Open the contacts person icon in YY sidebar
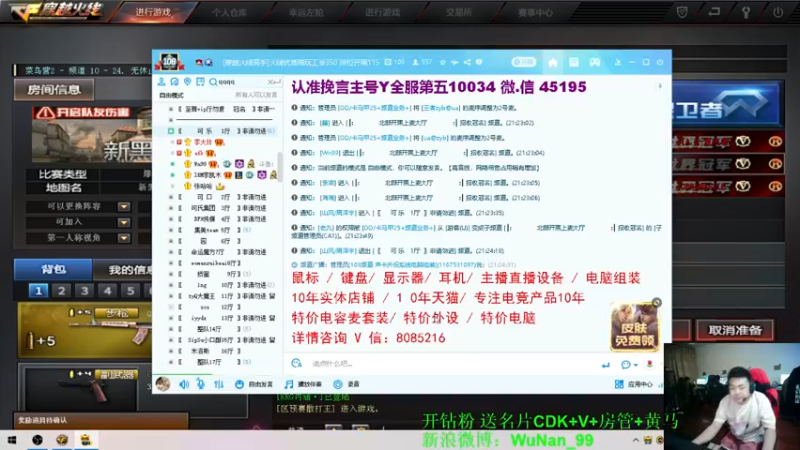800x450 pixels. tap(161, 82)
